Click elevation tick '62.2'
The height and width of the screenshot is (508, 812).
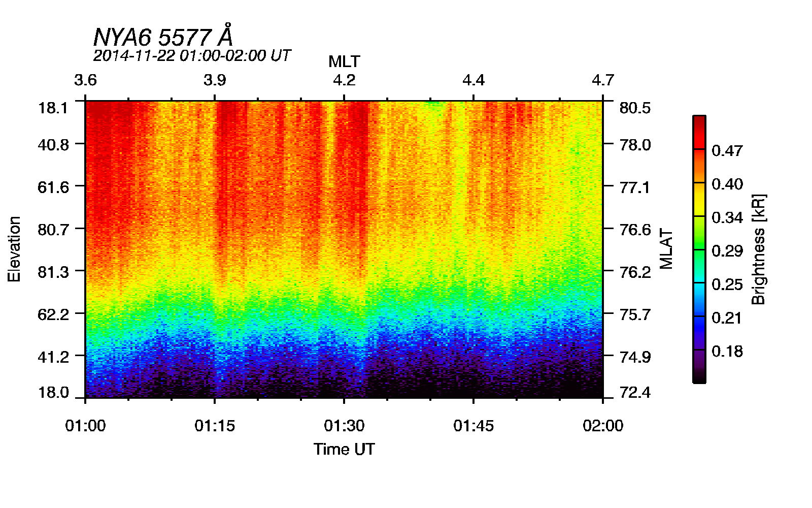pyautogui.click(x=53, y=314)
